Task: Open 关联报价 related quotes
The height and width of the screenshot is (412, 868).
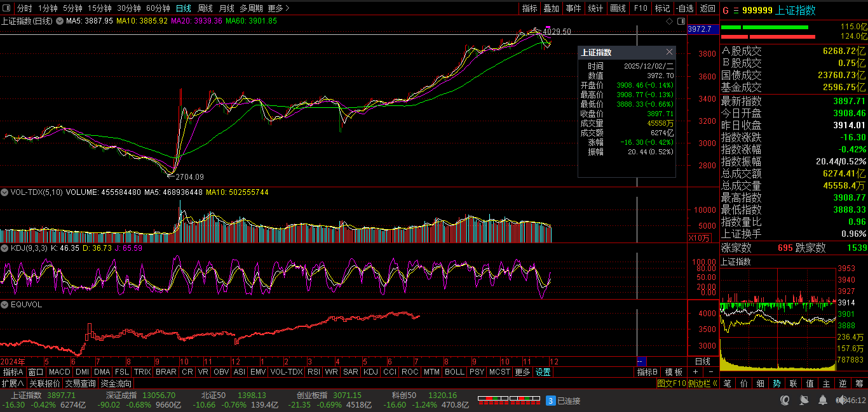Action: 44,383
